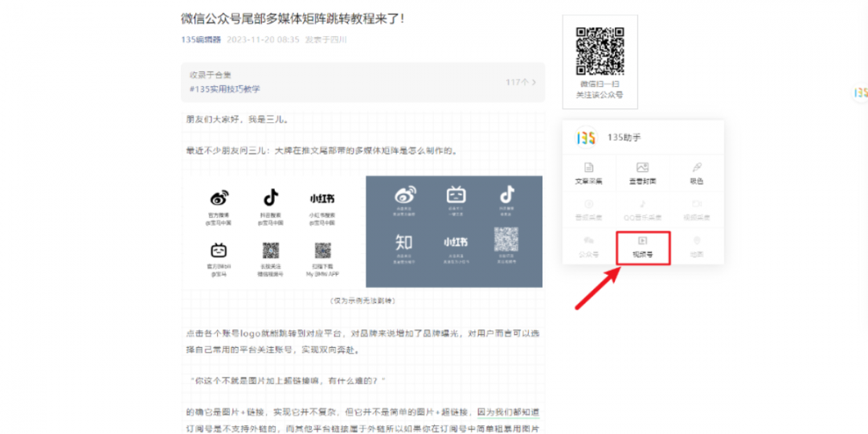Click QR code above 扫描下载 My BMW APP
868x434 pixels.
click(323, 250)
